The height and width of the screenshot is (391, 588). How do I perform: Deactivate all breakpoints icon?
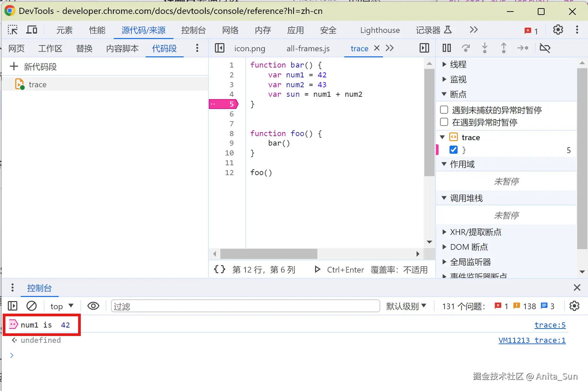[545, 48]
